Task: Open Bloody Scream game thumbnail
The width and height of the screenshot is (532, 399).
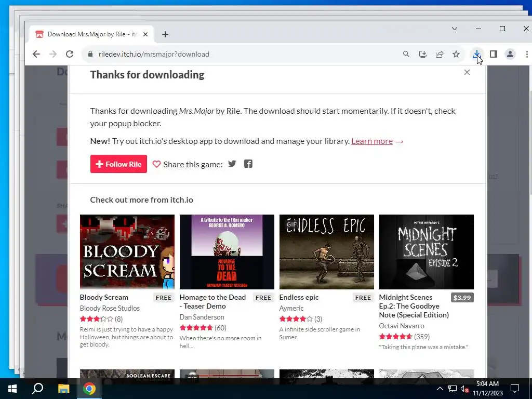Action: tap(127, 252)
